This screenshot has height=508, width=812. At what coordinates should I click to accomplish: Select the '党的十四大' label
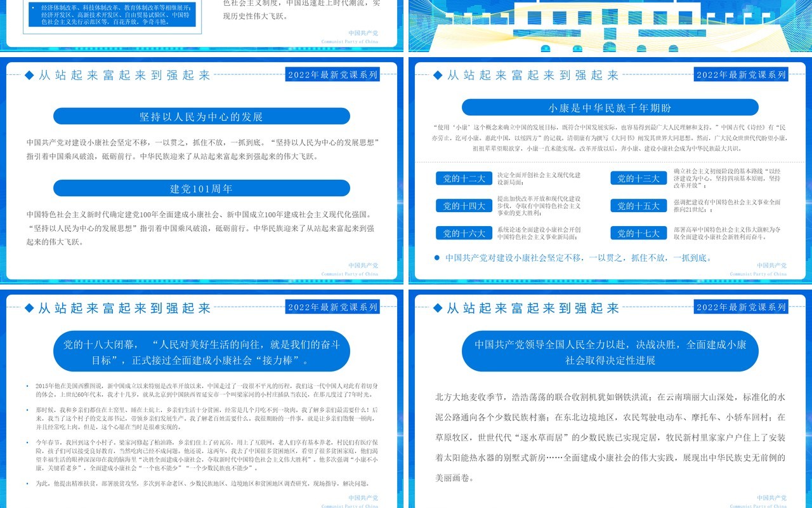coord(464,206)
